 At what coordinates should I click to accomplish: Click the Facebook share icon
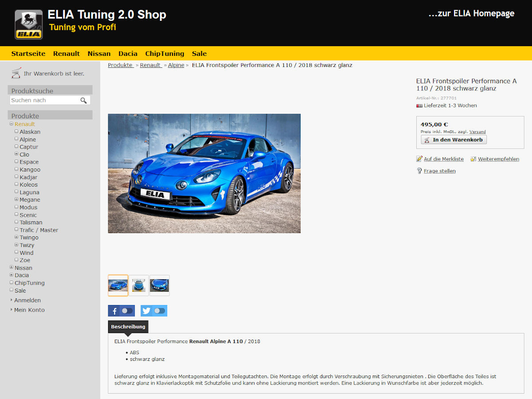pos(113,311)
